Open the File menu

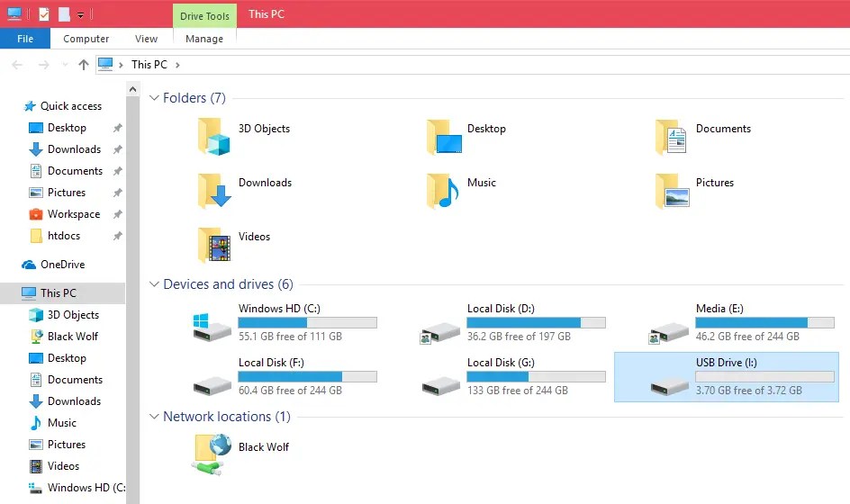pyautogui.click(x=25, y=39)
